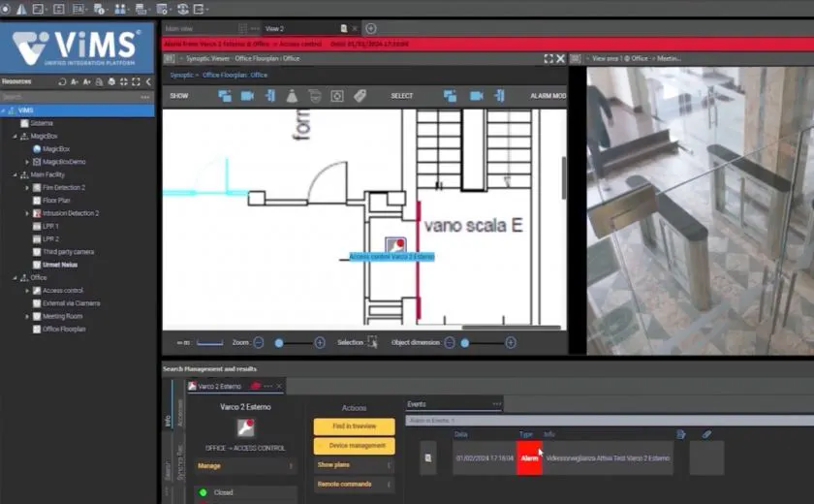The height and width of the screenshot is (504, 814).
Task: Click the zoom in plus button
Action: point(321,342)
